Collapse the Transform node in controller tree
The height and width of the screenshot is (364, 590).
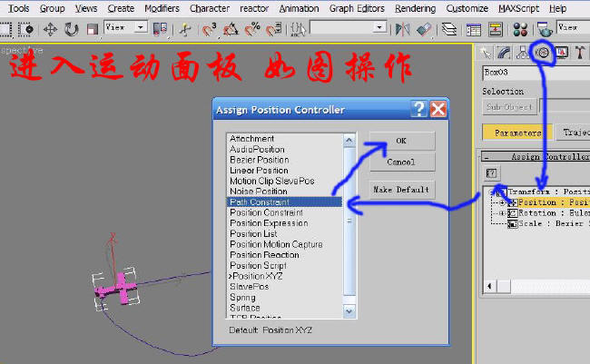point(491,192)
